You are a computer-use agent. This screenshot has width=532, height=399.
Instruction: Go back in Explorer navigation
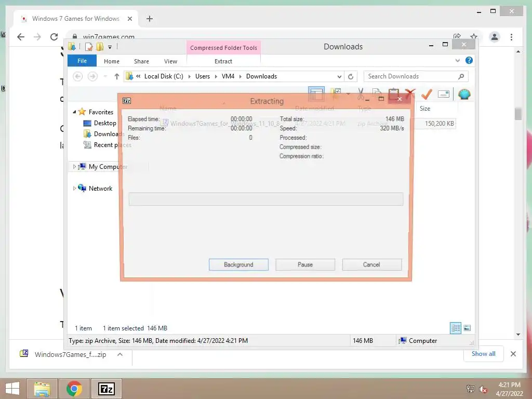[x=78, y=76]
